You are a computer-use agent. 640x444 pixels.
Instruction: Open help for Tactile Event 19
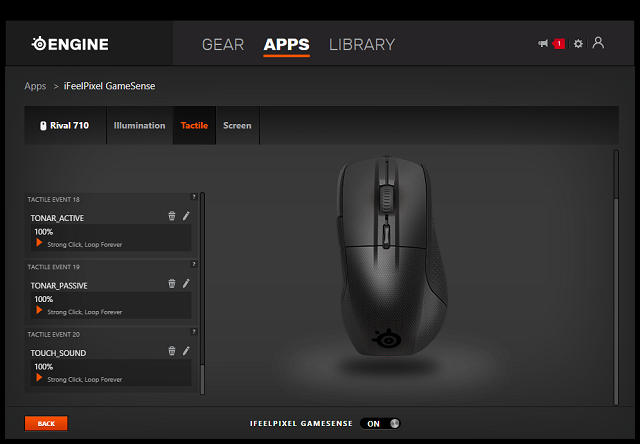point(194,264)
